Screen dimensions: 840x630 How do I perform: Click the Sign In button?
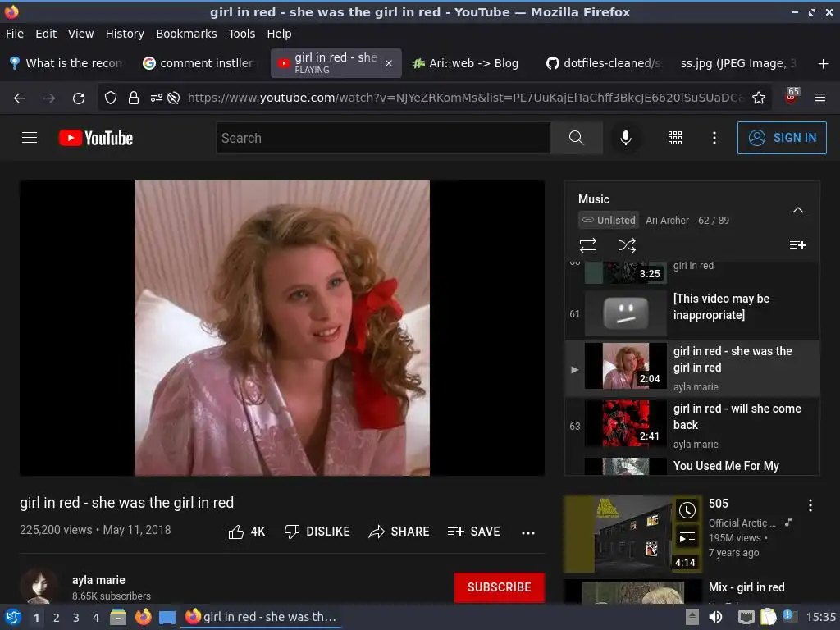click(782, 138)
